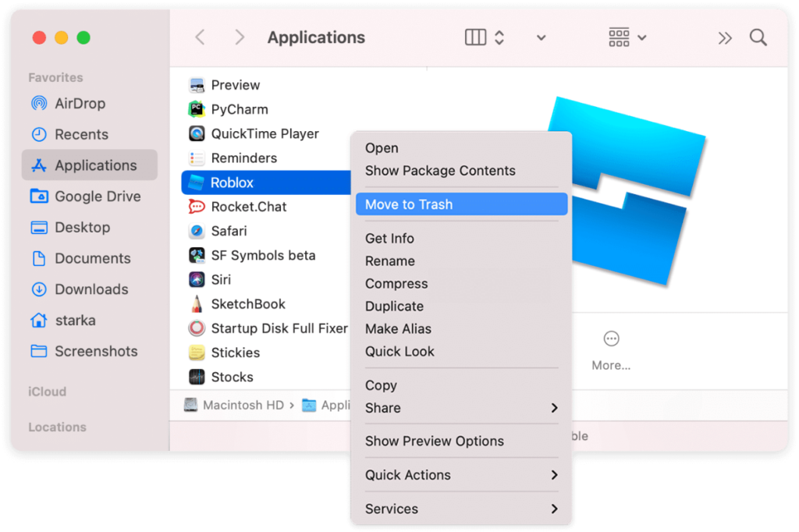Select the PyCharm app name

(240, 109)
